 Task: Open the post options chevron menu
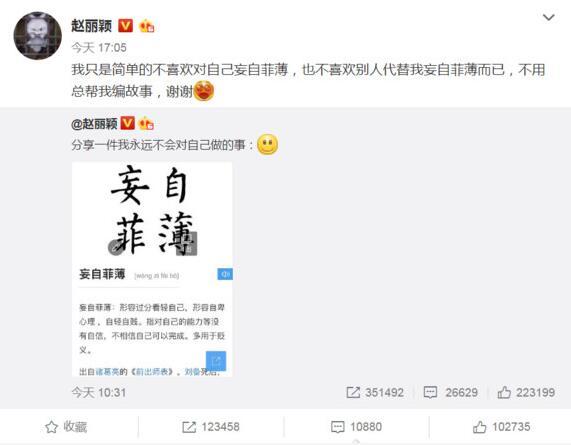548,17
